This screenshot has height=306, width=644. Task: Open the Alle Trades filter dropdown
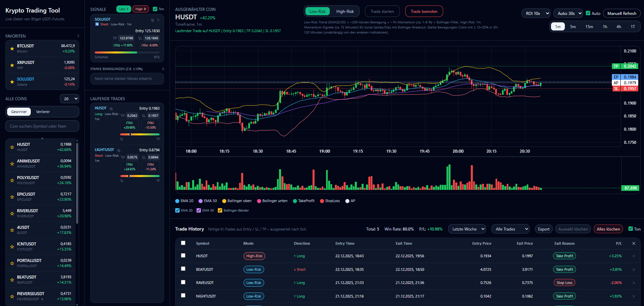point(510,229)
